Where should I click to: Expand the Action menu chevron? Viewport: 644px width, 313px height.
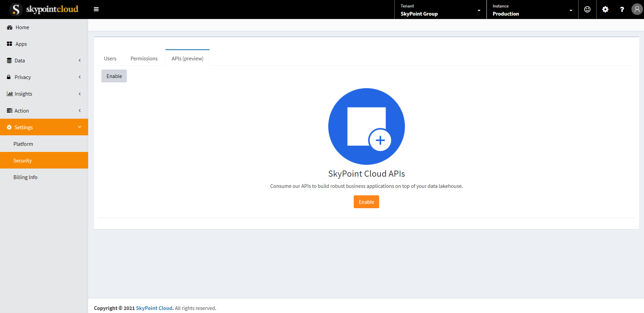[x=80, y=111]
